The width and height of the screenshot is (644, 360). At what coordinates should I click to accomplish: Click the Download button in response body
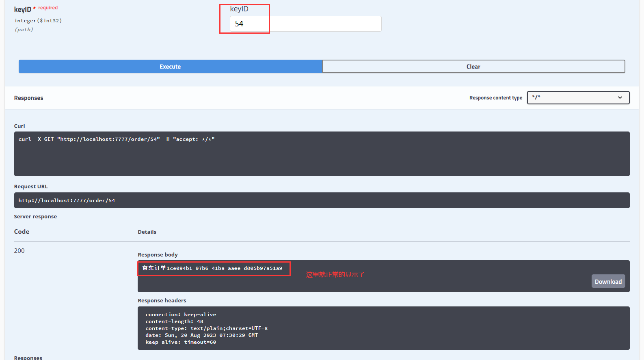(x=608, y=281)
